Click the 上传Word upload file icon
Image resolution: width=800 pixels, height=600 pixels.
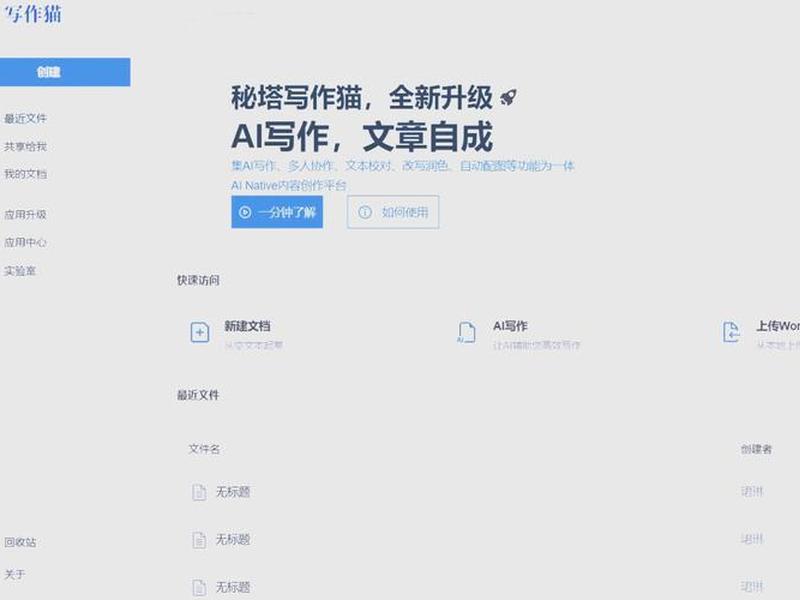tap(731, 333)
